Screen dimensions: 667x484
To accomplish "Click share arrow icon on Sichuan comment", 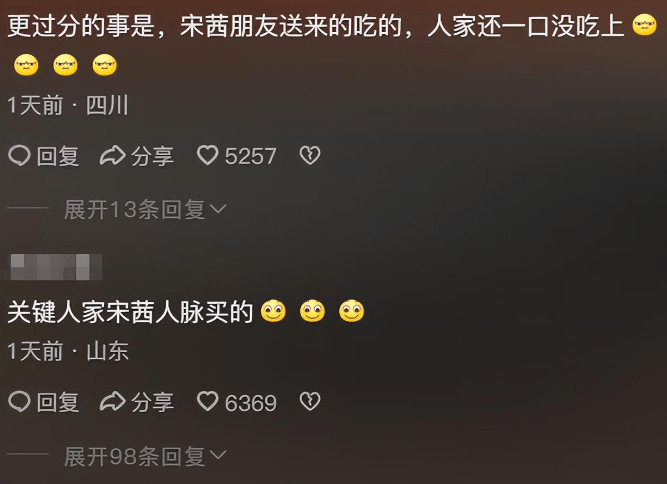I will point(112,156).
